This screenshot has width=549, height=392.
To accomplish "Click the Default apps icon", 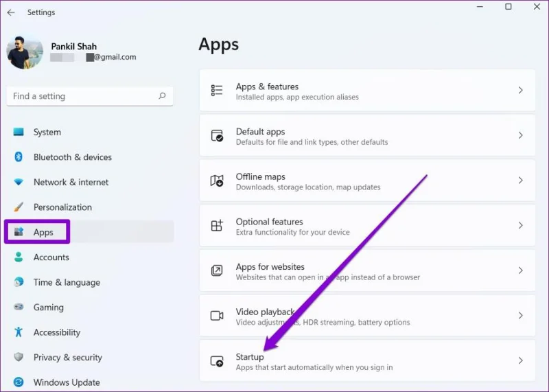I will coord(217,135).
